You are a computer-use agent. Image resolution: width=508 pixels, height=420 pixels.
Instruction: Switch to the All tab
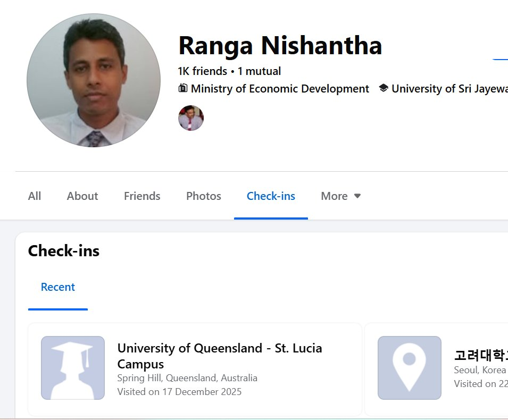35,196
